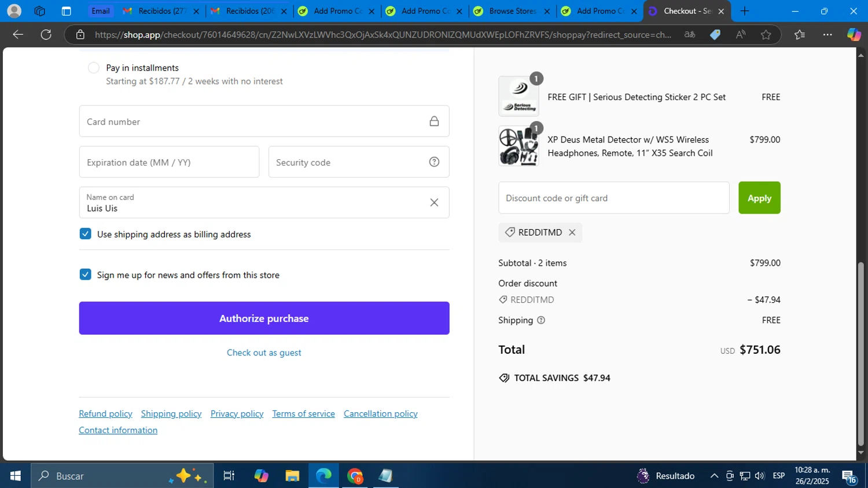
Task: Open the tab actions menu icon
Action: (x=66, y=11)
